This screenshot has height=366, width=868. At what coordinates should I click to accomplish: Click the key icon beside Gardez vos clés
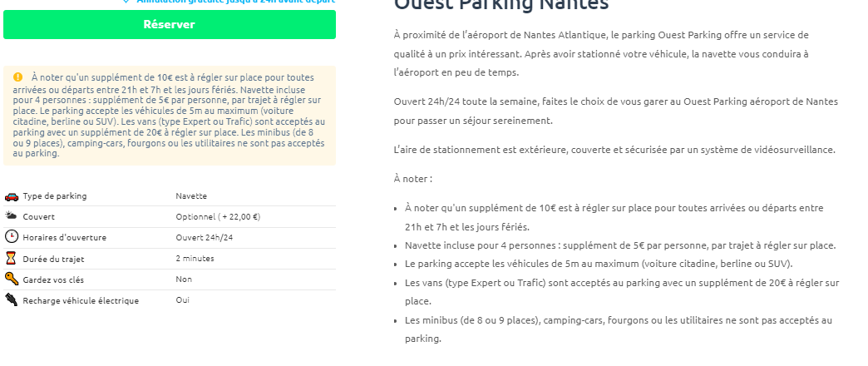[x=12, y=279]
